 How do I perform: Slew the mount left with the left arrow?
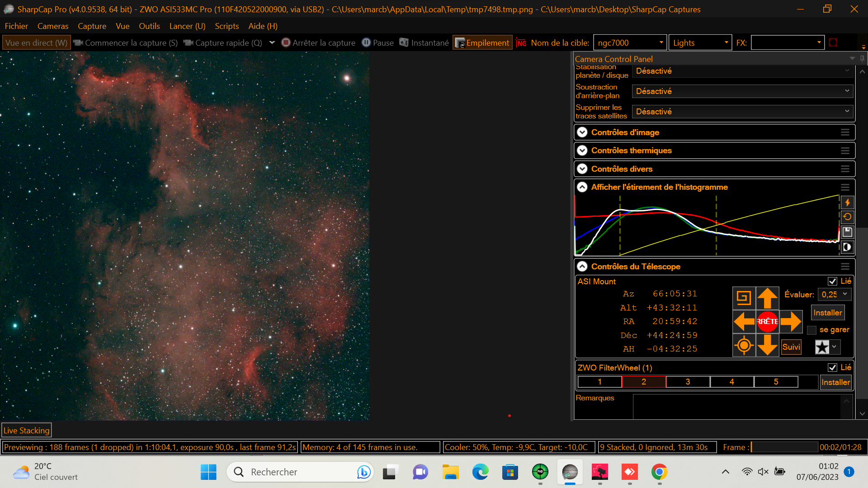pos(744,322)
